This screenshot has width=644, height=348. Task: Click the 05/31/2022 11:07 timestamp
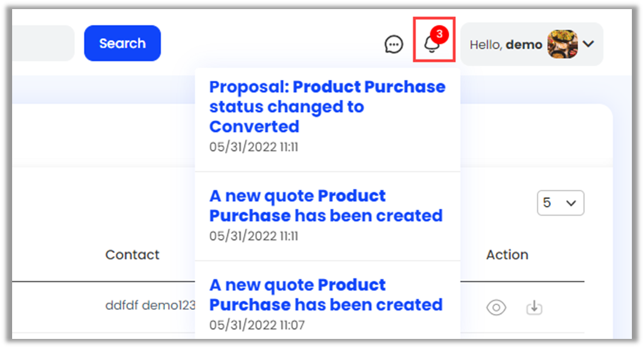tap(257, 325)
